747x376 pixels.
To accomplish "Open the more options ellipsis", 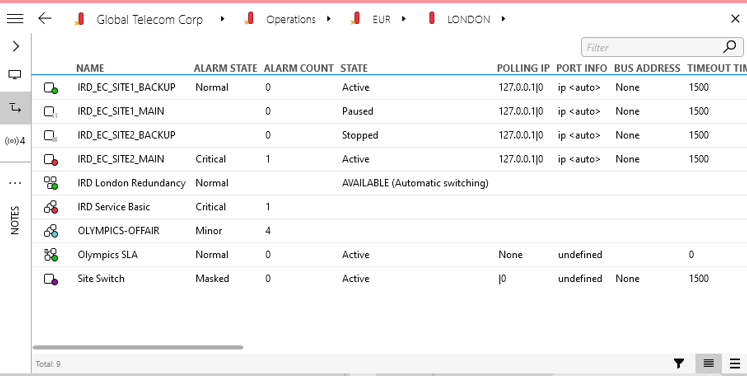I will (15, 183).
